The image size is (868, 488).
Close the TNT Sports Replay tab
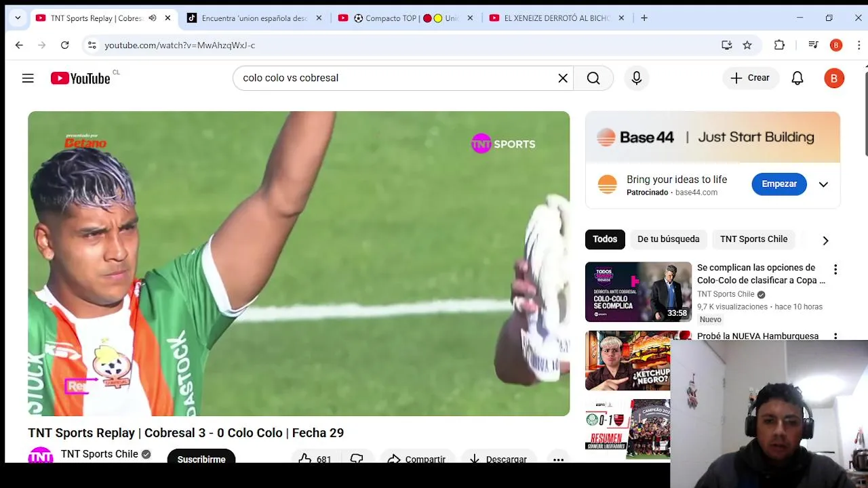coord(167,18)
